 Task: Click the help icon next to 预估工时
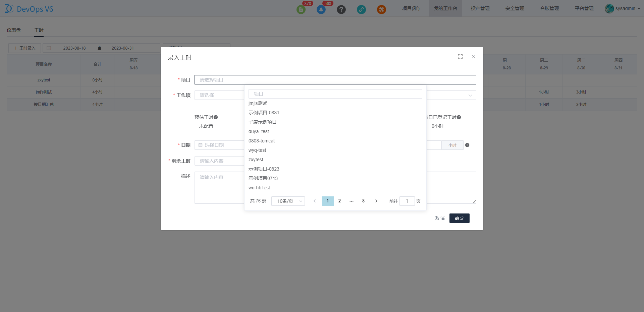[x=216, y=117]
